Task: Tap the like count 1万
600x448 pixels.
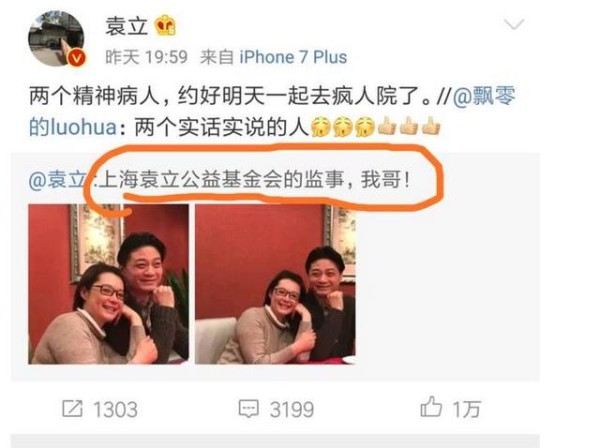Action: click(466, 409)
